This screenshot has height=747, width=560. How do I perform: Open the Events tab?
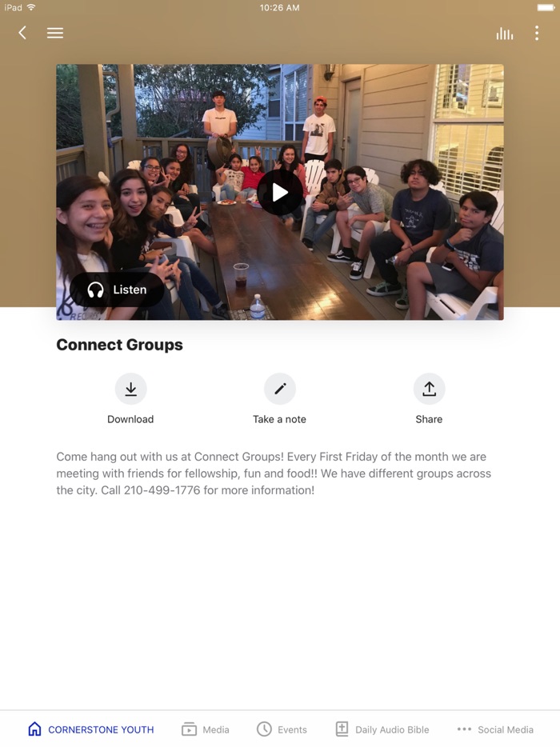(282, 729)
